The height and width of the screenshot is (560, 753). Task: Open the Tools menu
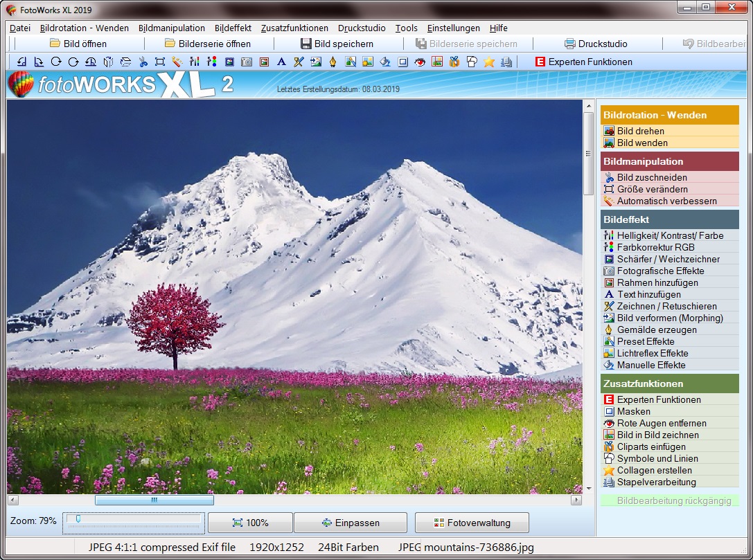coord(406,28)
